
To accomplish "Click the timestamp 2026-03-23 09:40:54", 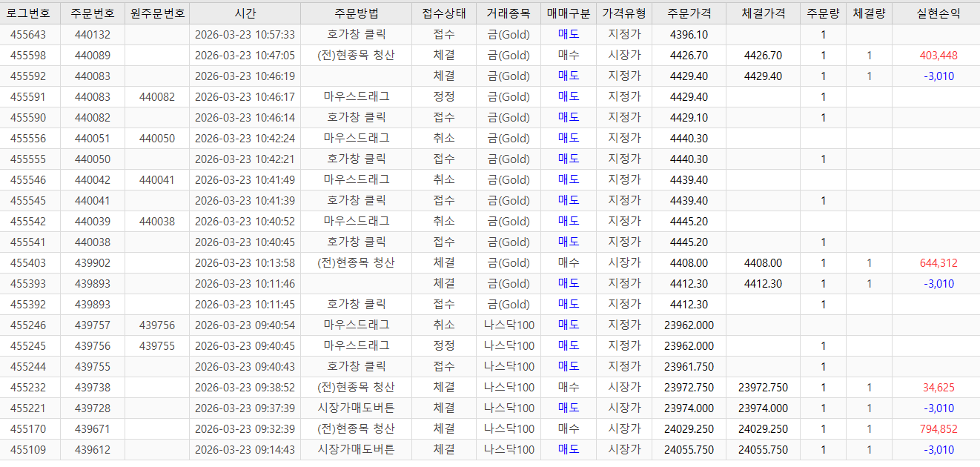I will click(245, 325).
